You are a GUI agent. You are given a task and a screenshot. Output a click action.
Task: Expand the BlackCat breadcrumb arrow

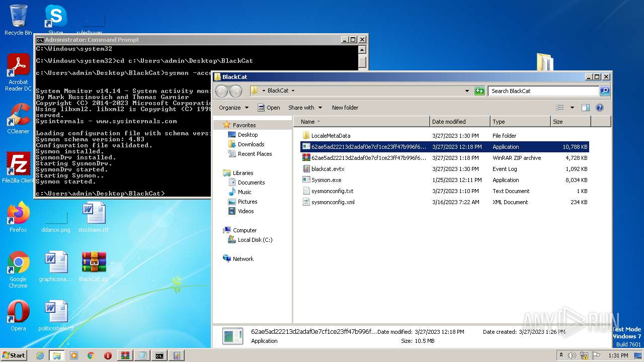point(293,91)
